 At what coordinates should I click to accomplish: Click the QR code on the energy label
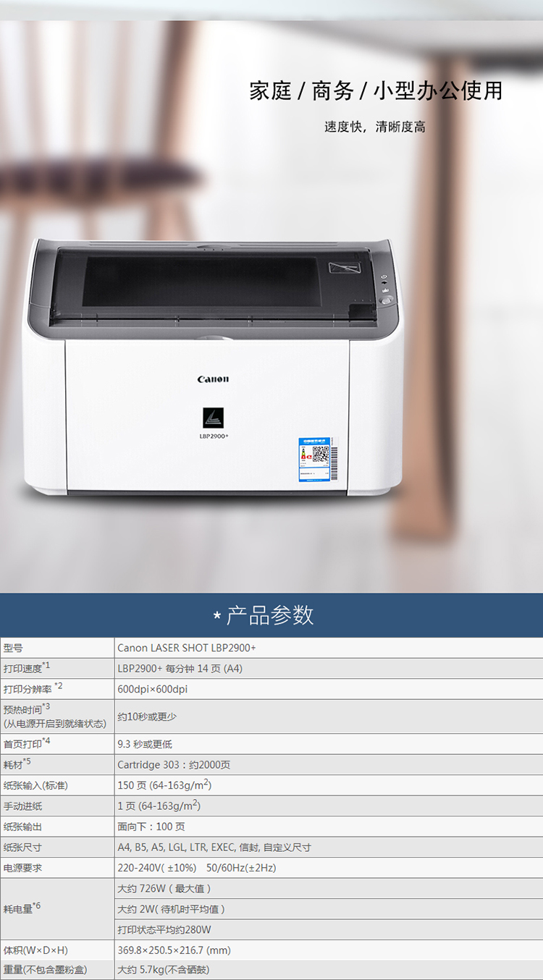[x=320, y=455]
